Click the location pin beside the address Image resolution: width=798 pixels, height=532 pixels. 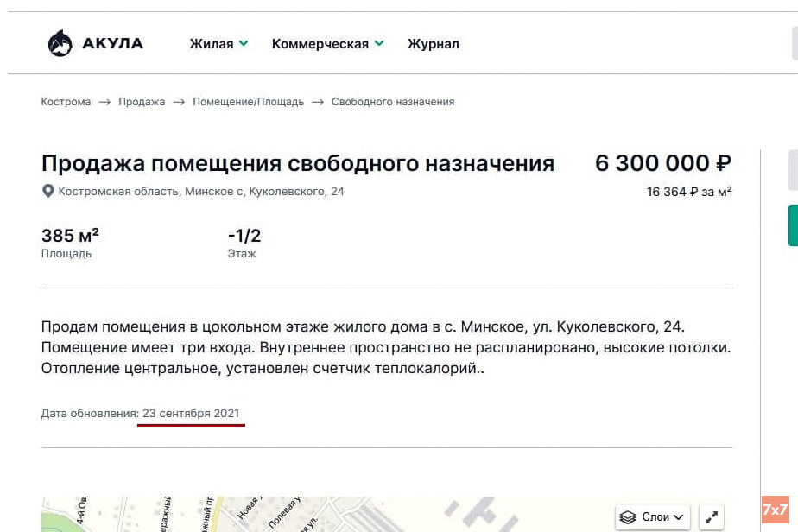tap(47, 191)
